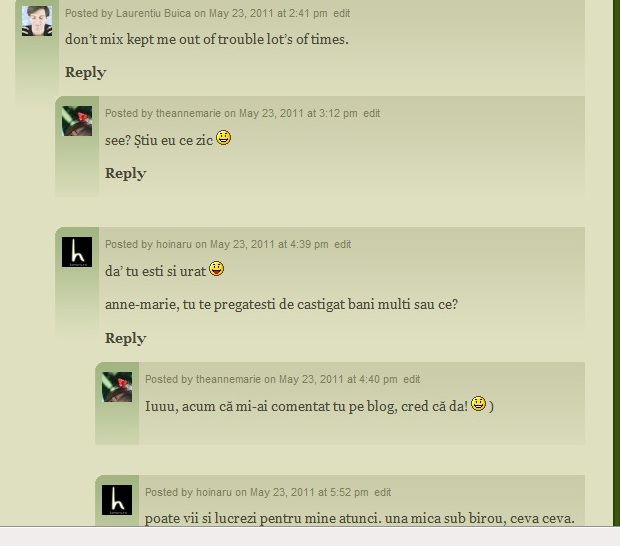Click the tongue-out emoticon after 'si urat'
This screenshot has width=620, height=546.
pos(217,269)
